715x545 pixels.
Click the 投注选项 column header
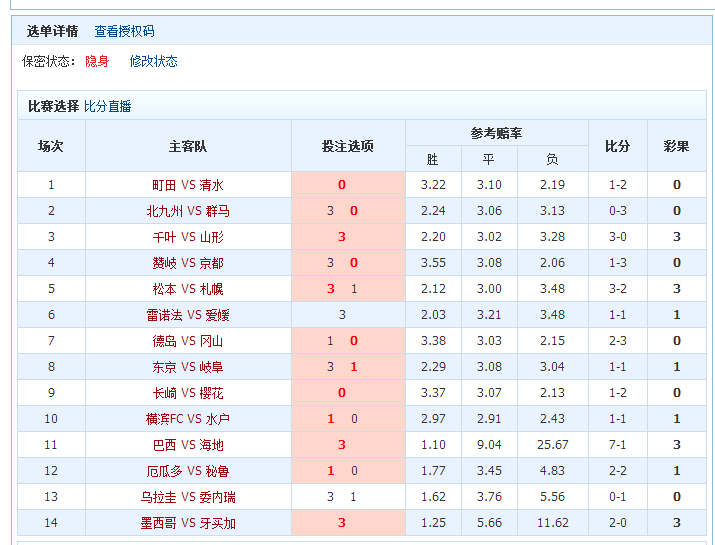tap(348, 146)
